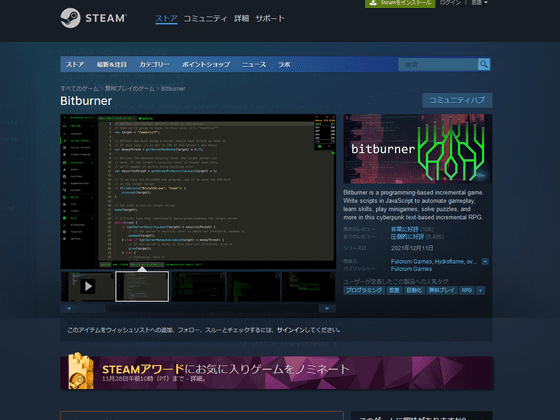Select the 放置 tag

pos(394,290)
